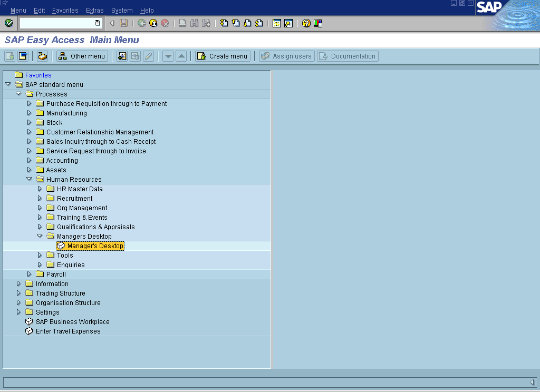Open the Menu menu
540x392 pixels.
(x=18, y=11)
